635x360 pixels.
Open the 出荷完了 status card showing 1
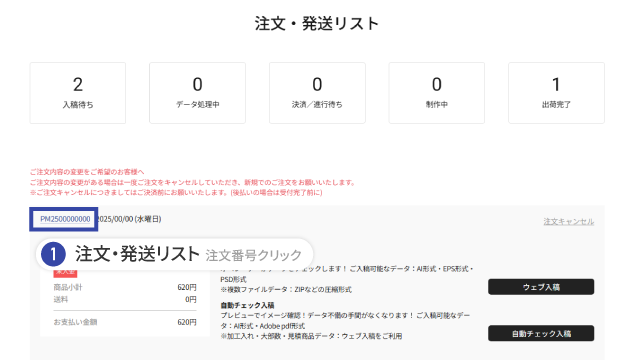tap(556, 93)
